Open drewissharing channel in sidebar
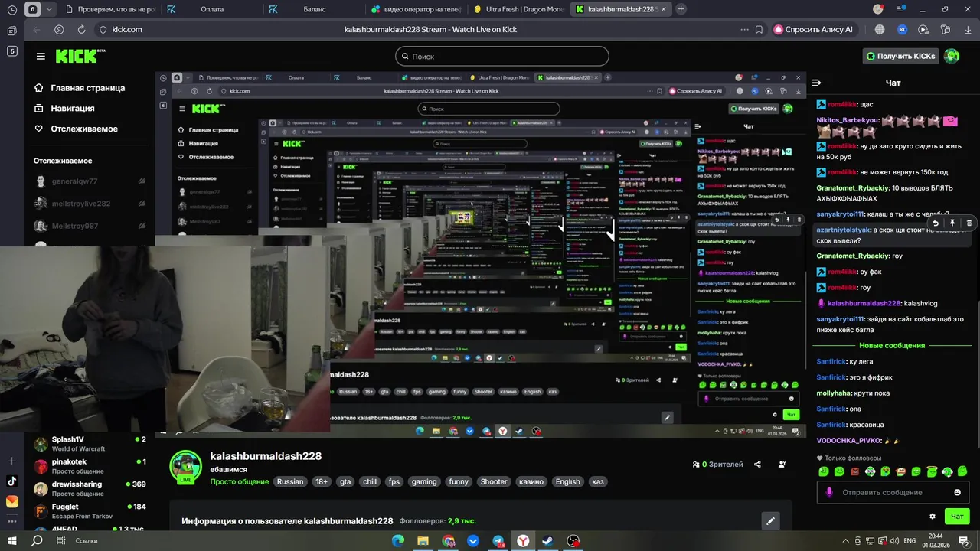 (x=90, y=488)
